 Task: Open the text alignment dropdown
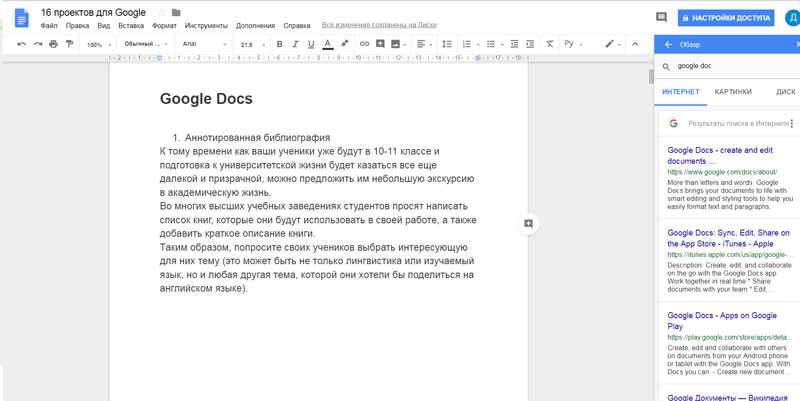(424, 44)
